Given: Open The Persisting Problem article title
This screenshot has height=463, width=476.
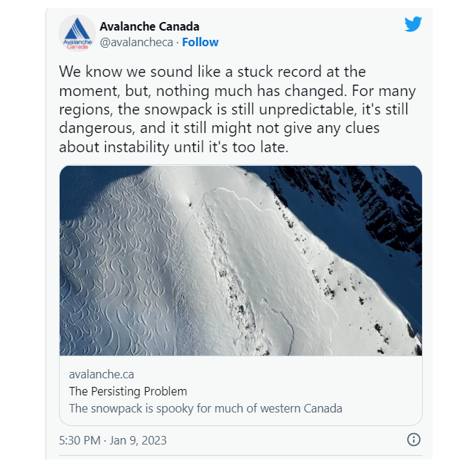Looking at the screenshot, I should 128,391.
